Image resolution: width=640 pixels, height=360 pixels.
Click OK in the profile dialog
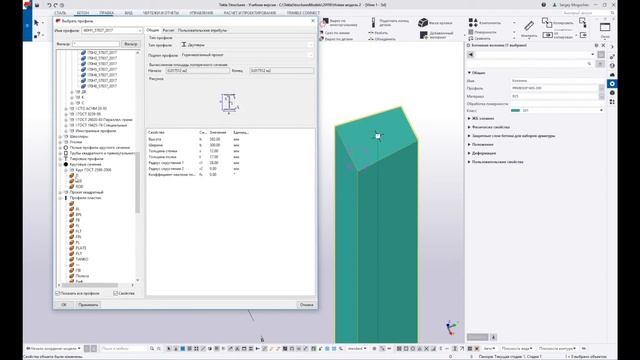pyautogui.click(x=64, y=305)
